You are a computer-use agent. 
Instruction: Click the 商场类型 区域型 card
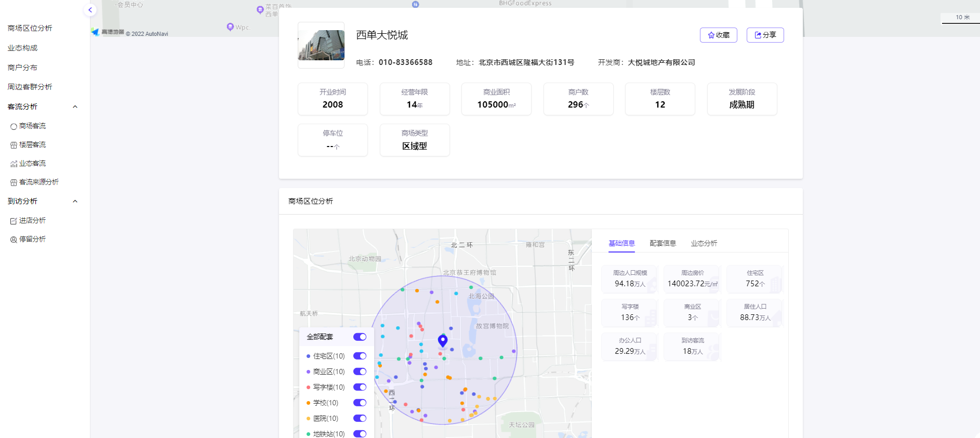click(415, 140)
